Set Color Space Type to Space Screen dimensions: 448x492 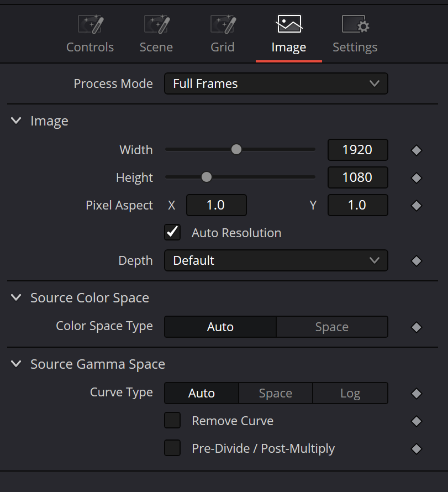tap(332, 327)
